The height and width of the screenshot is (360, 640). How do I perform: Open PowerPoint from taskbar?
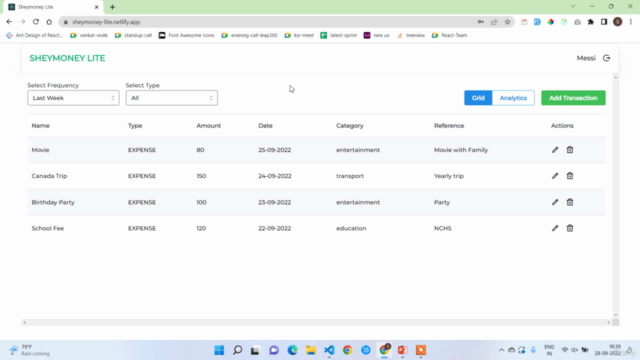(x=402, y=350)
